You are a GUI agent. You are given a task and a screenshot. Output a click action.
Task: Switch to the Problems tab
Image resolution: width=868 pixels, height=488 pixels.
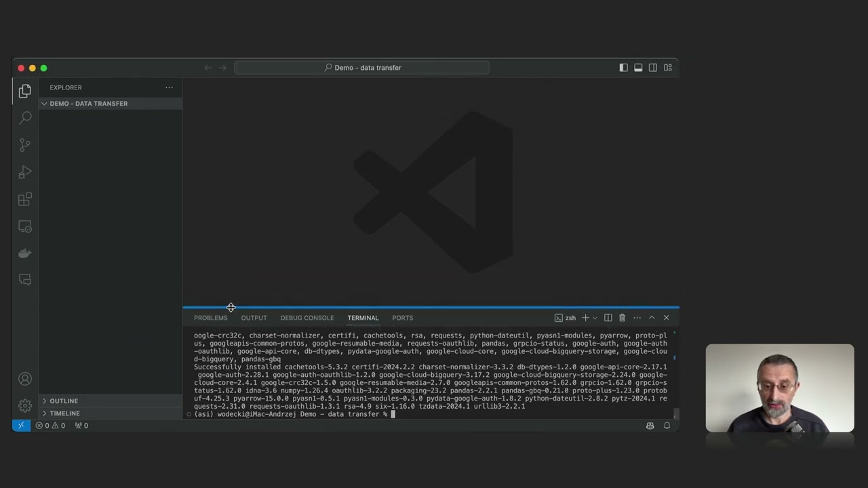pyautogui.click(x=211, y=318)
